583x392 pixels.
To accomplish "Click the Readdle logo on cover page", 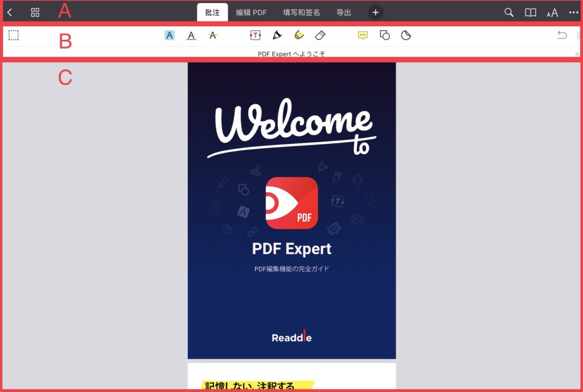I will pos(292,337).
